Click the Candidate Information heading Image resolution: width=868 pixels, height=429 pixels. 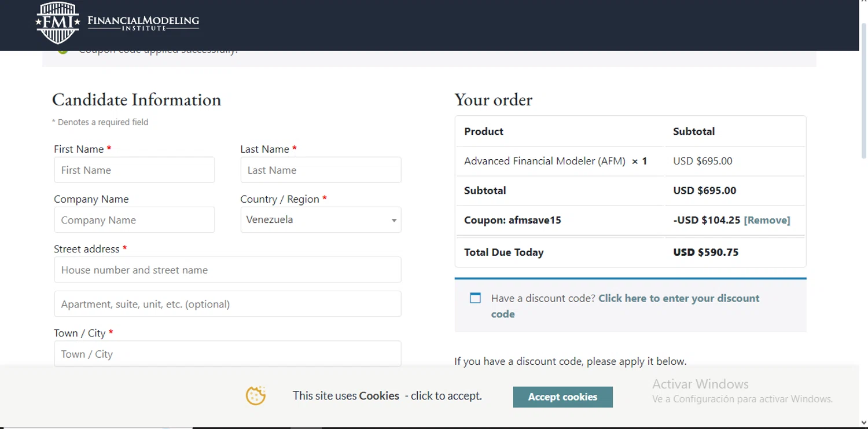137,100
